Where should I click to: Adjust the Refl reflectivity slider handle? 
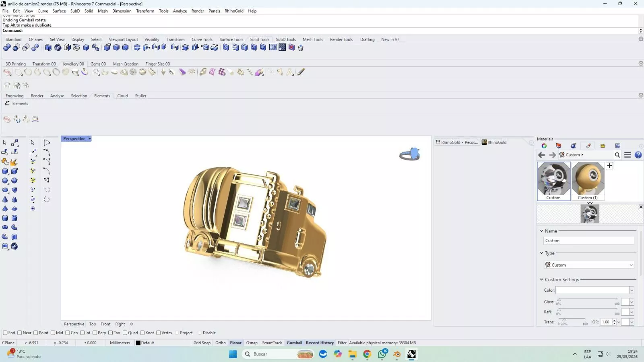click(x=559, y=310)
